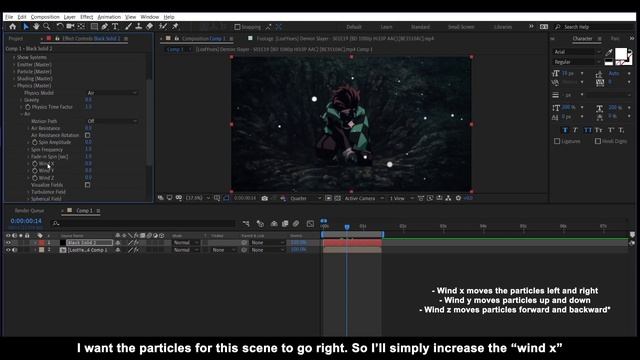Click the Black Solid 2 label color

[x=42, y=242]
